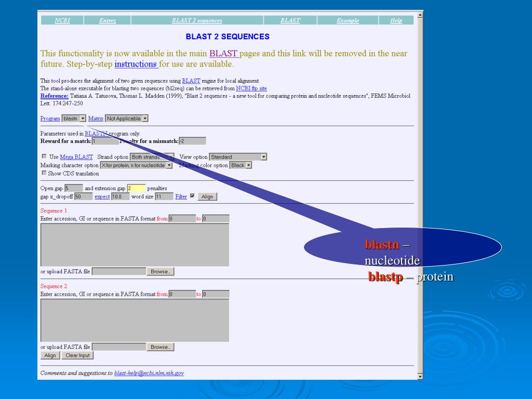
Task: Click the BLAST engine link in description
Action: coord(191,81)
